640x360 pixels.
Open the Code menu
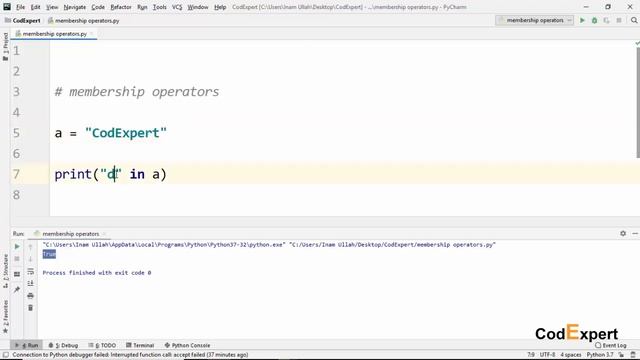(x=98, y=7)
